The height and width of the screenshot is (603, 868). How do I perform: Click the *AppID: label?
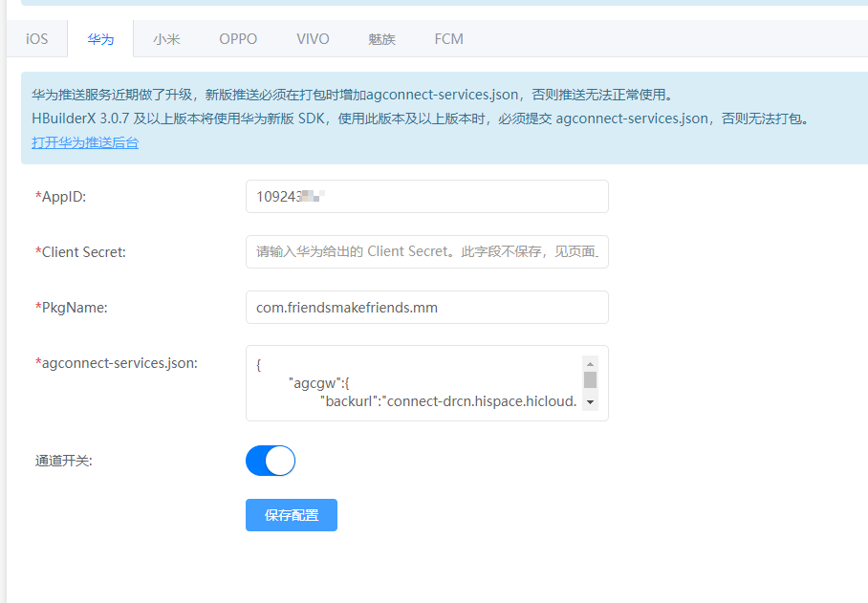pos(61,197)
